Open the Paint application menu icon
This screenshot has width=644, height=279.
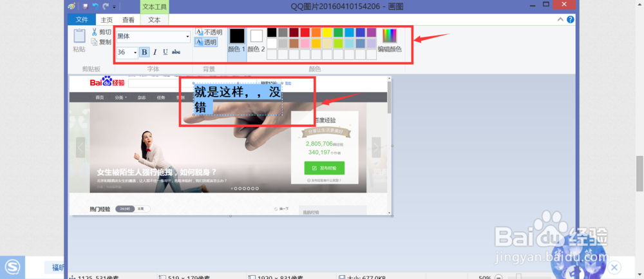tap(71, 6)
